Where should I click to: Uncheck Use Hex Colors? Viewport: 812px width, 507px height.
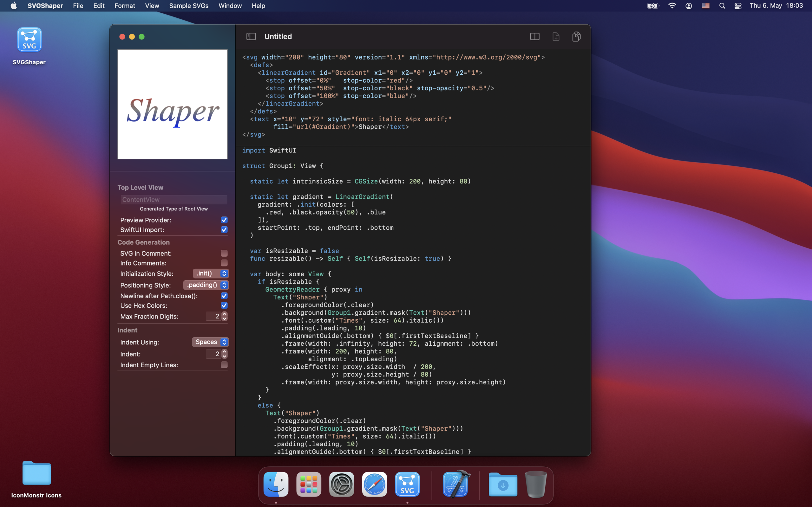click(x=224, y=305)
